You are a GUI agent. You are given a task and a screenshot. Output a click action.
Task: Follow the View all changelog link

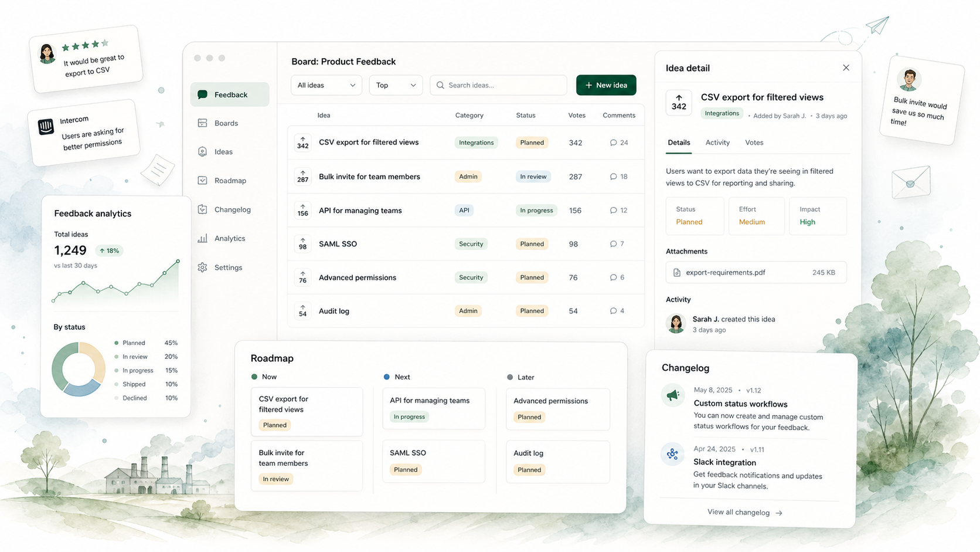[x=745, y=513]
